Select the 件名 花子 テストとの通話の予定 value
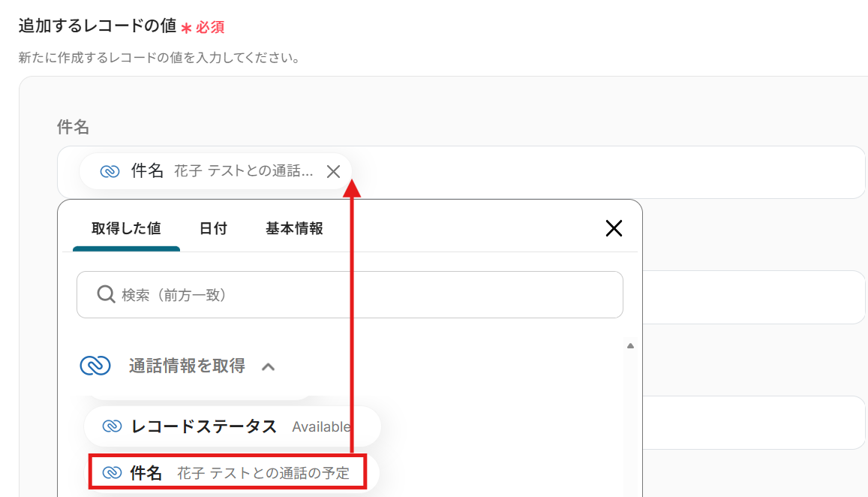The height and width of the screenshot is (497, 868). (231, 473)
